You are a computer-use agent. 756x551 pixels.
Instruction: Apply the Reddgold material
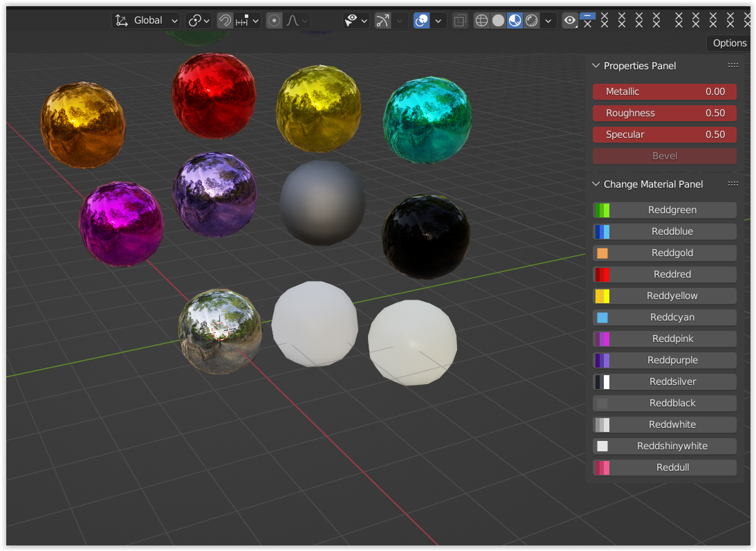[665, 253]
